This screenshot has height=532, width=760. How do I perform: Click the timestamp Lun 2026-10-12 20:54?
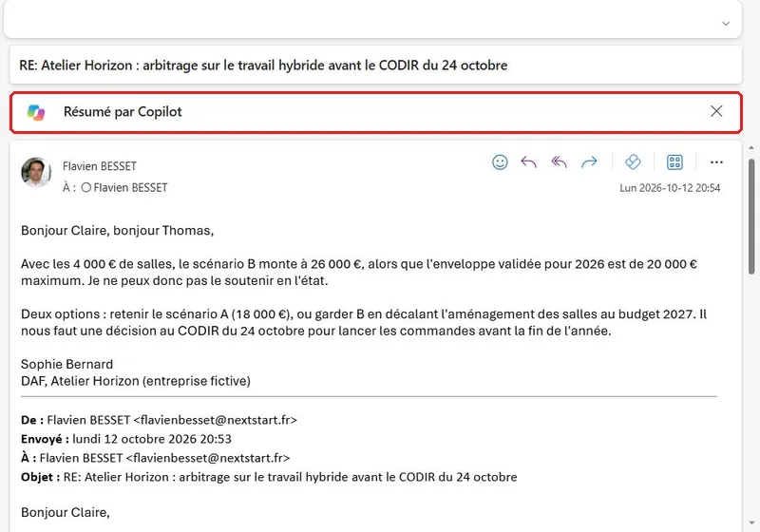(670, 188)
